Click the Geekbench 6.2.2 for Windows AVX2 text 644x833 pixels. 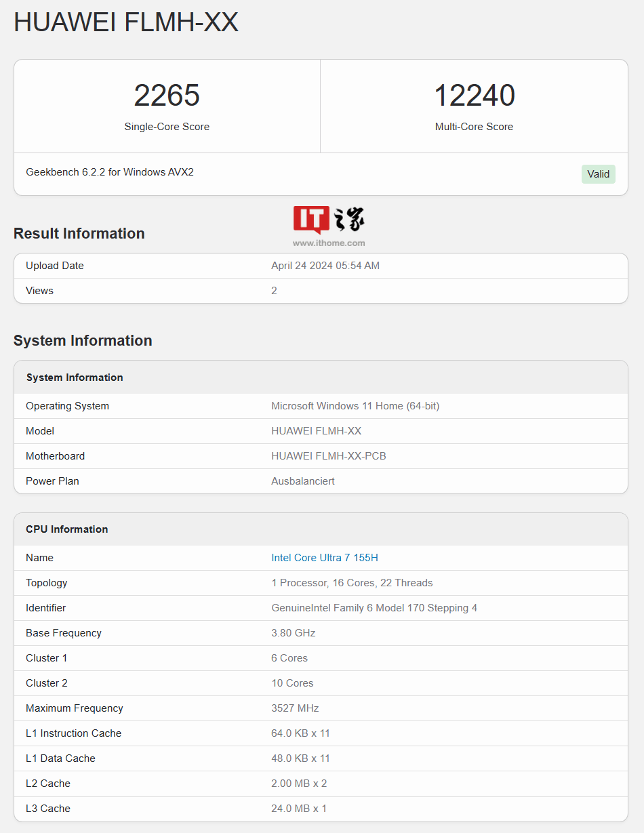point(110,172)
